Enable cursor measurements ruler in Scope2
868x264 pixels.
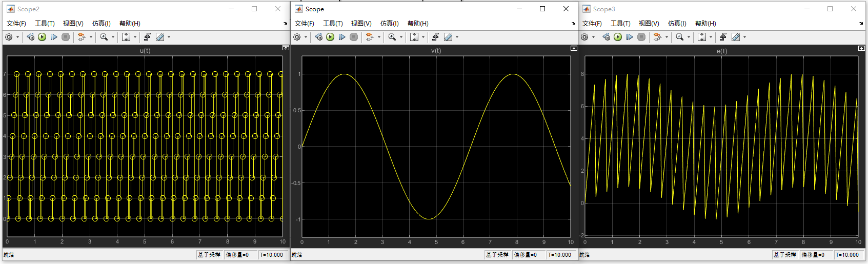tap(160, 37)
